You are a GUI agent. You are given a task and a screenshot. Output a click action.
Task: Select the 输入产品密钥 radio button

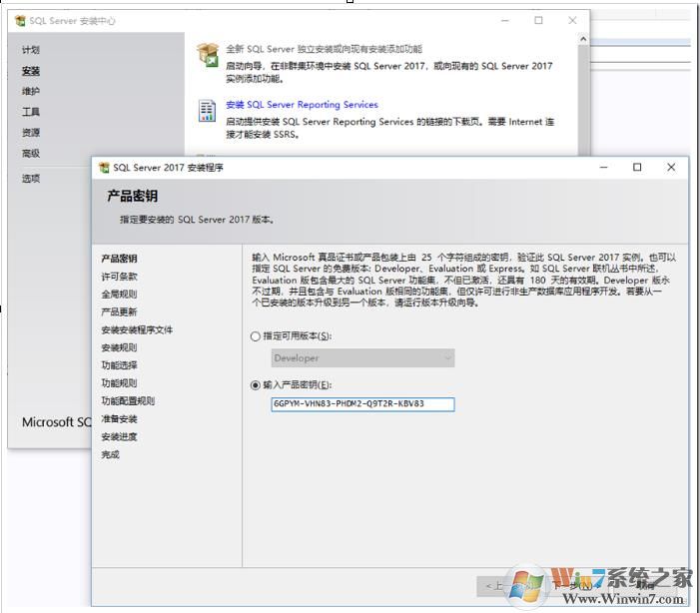[x=256, y=384]
